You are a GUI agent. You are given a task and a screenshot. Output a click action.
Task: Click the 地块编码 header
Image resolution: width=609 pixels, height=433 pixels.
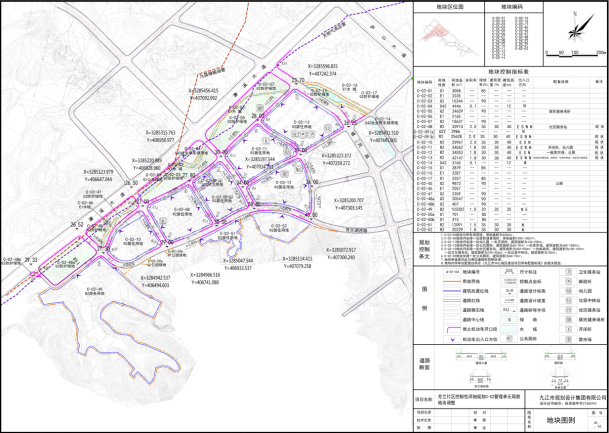point(513,7)
